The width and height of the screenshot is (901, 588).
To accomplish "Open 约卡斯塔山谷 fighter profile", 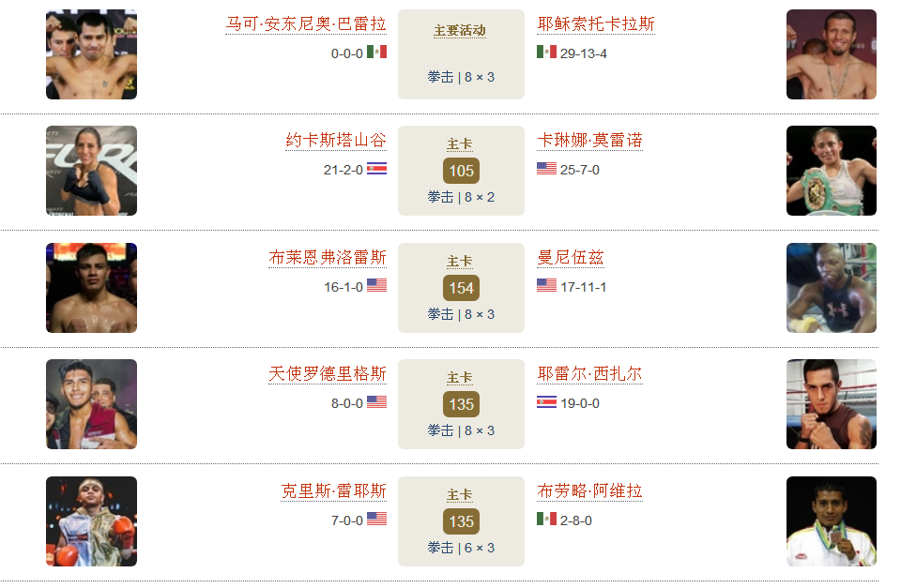I will pos(336,141).
